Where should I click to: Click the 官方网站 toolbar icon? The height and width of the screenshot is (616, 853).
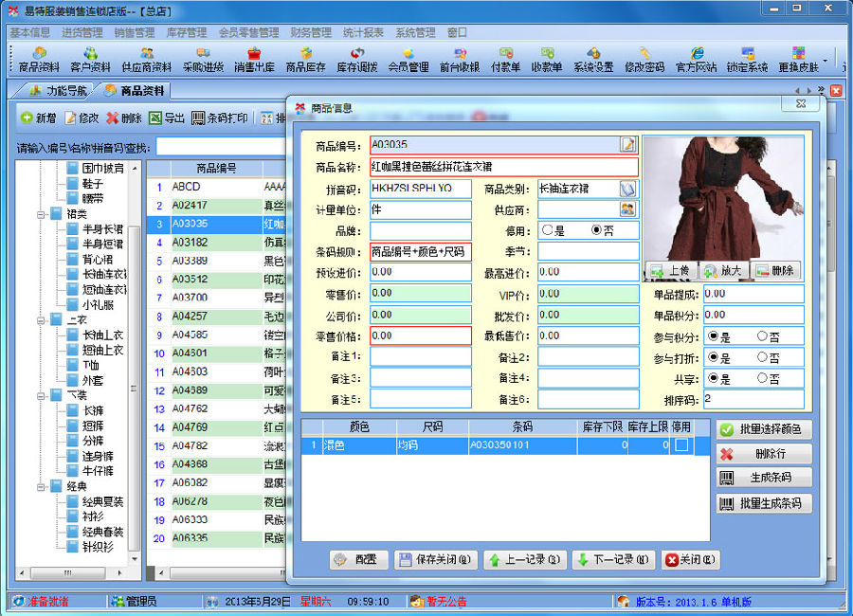pyautogui.click(x=697, y=59)
